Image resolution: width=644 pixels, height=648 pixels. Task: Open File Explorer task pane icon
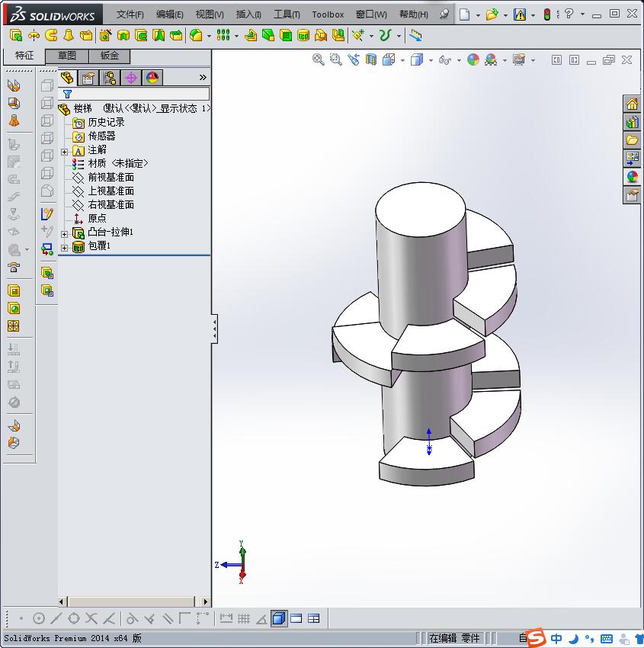point(632,140)
